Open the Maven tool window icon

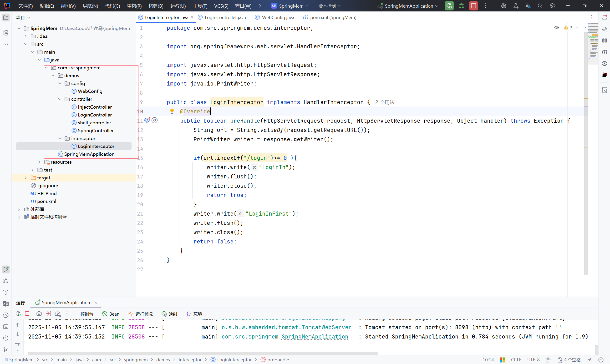605,52
